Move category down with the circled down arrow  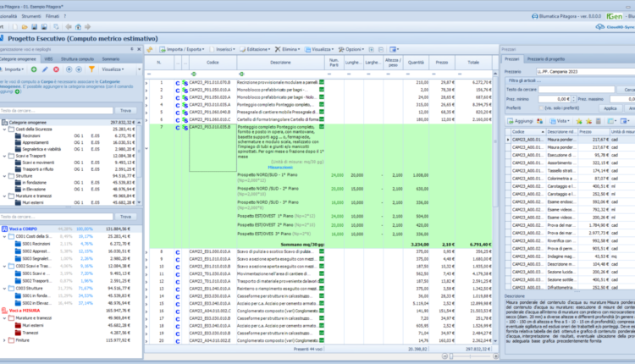(x=79, y=69)
